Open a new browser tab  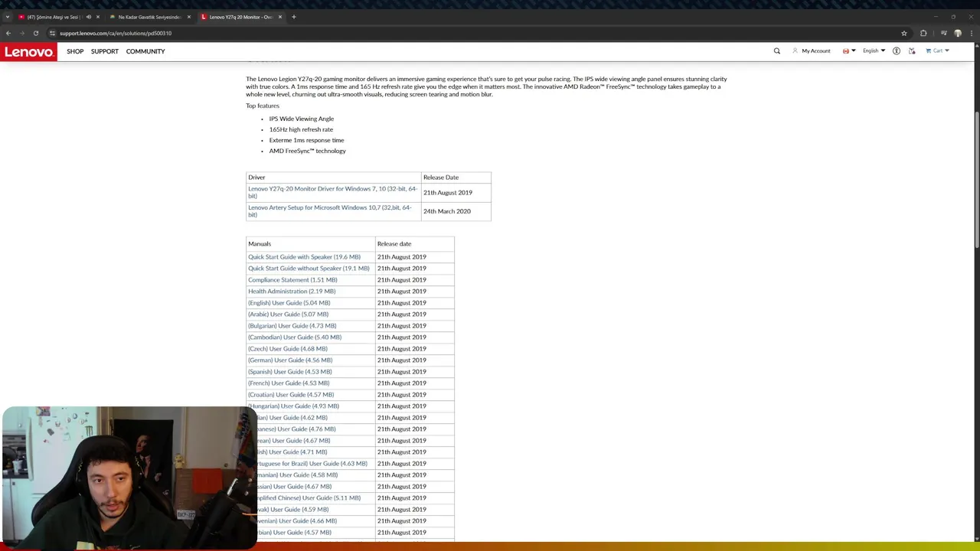[294, 17]
